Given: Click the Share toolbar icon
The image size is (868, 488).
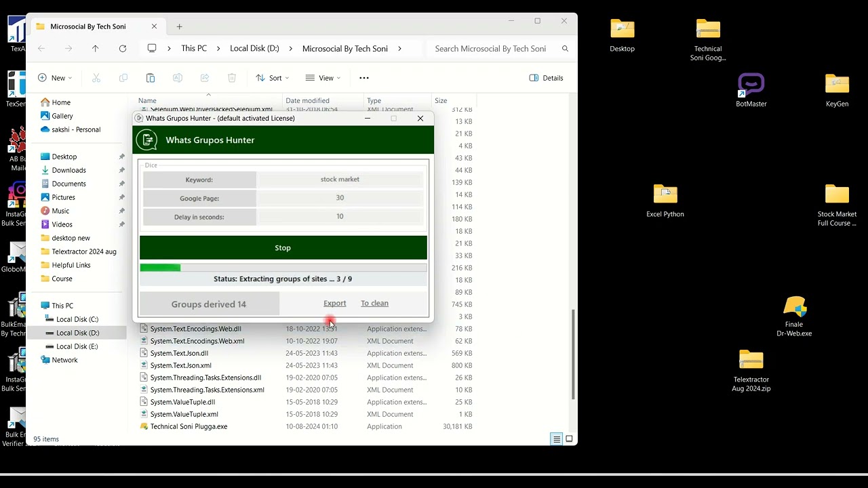Looking at the screenshot, I should 205,78.
